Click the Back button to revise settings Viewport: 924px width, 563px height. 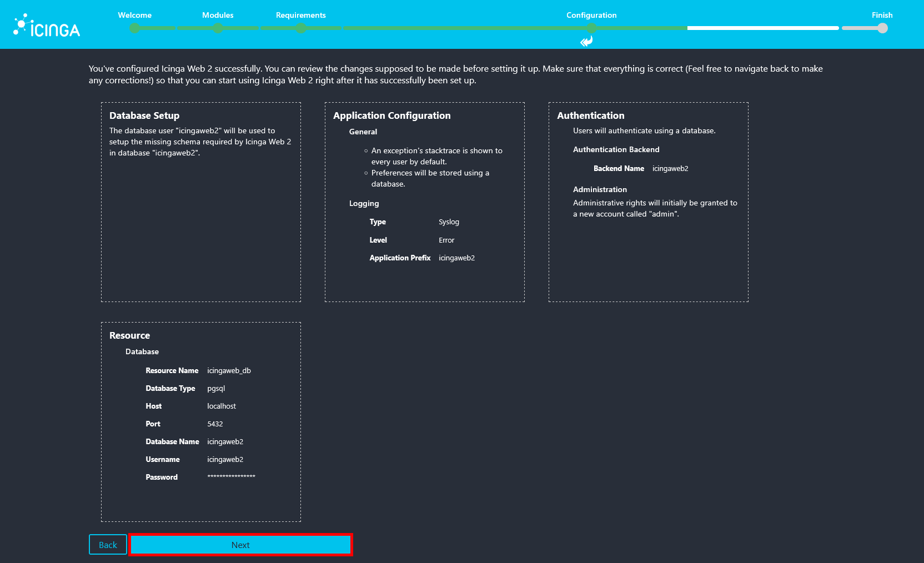point(107,545)
